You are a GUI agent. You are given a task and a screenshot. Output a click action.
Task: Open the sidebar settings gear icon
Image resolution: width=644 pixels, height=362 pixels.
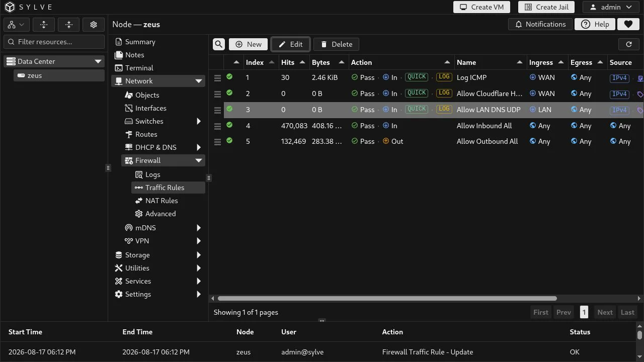[94, 24]
